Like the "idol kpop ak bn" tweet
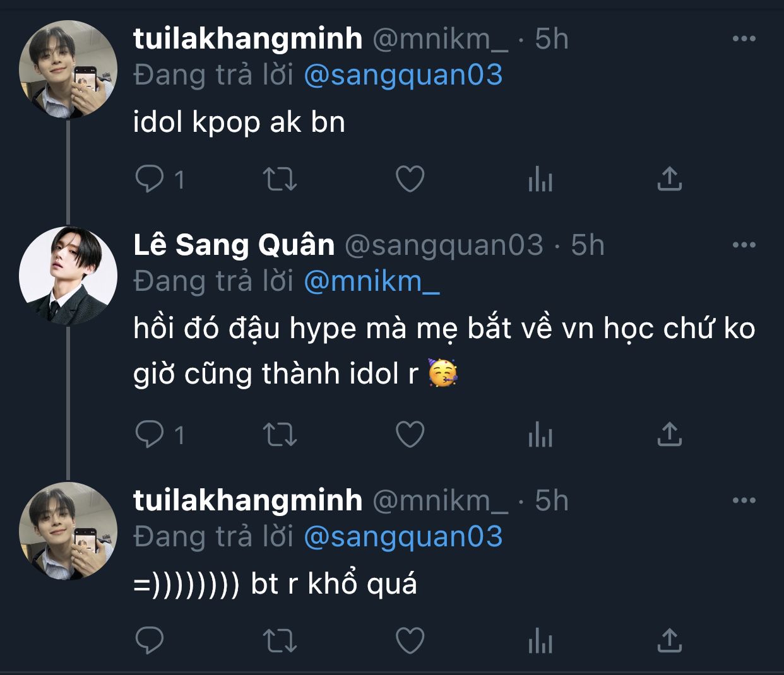Viewport: 784px width, 675px height. click(410, 179)
